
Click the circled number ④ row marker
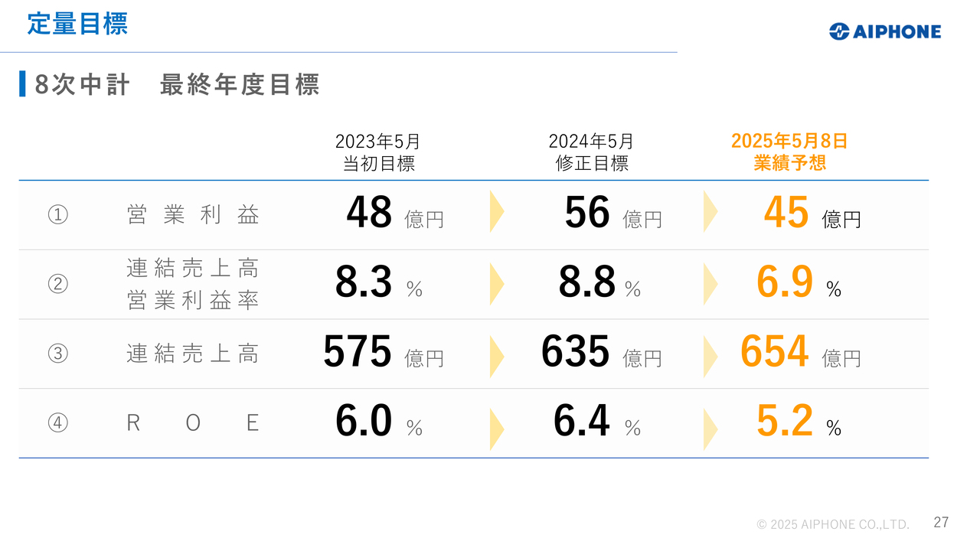[58, 423]
